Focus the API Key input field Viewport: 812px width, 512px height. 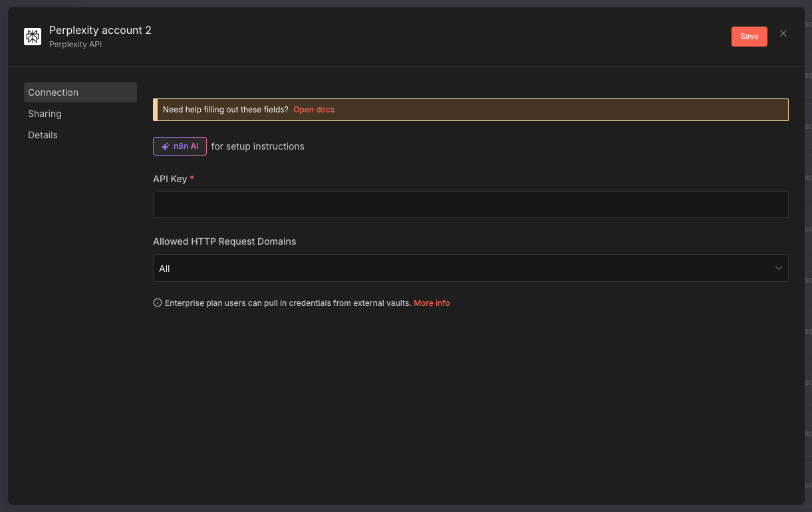(x=470, y=205)
